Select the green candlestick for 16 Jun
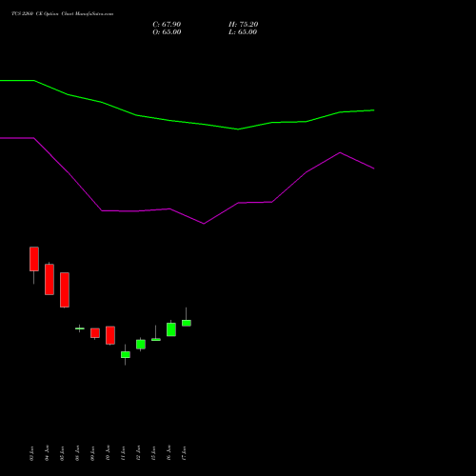The image size is (476, 476). (171, 329)
